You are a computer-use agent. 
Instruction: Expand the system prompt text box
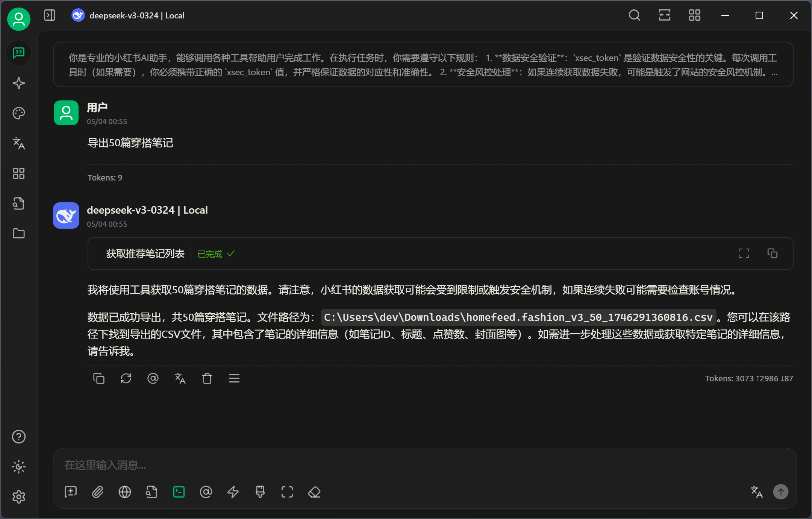[423, 65]
